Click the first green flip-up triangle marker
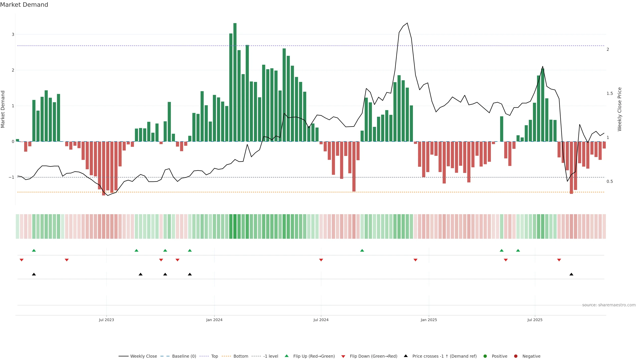This screenshot has width=644, height=362. click(34, 251)
